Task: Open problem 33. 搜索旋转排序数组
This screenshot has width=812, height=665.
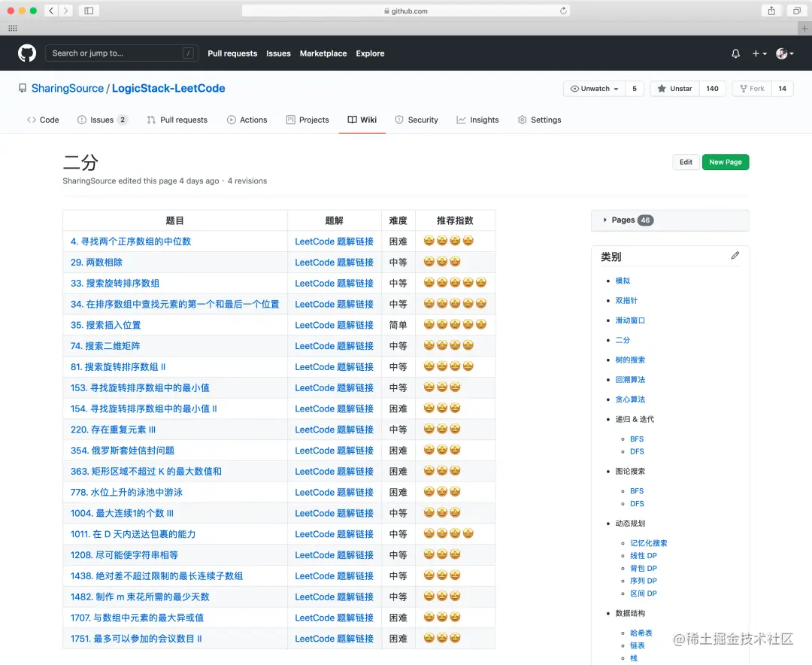Action: pos(115,284)
